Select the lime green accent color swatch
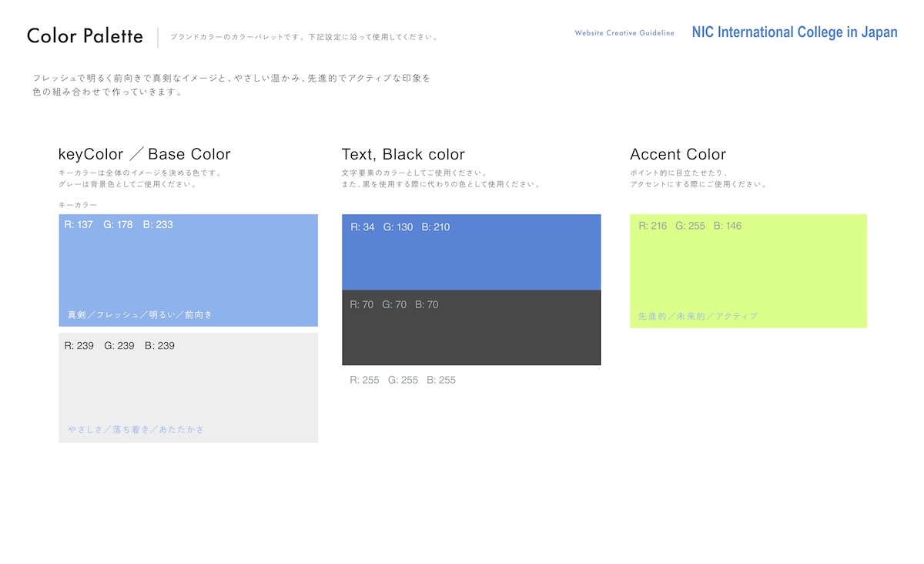Image resolution: width=924 pixels, height=564 pixels. click(x=748, y=270)
